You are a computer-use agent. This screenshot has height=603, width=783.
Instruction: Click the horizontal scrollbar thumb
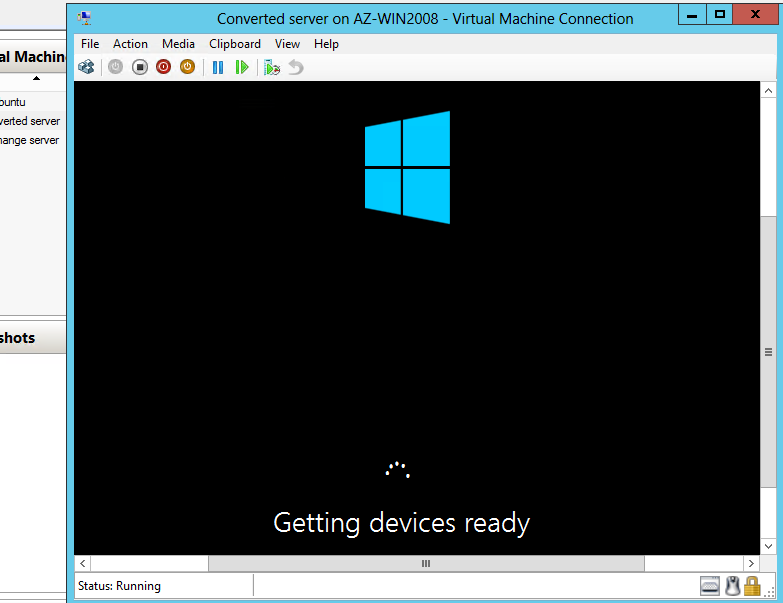pyautogui.click(x=426, y=564)
